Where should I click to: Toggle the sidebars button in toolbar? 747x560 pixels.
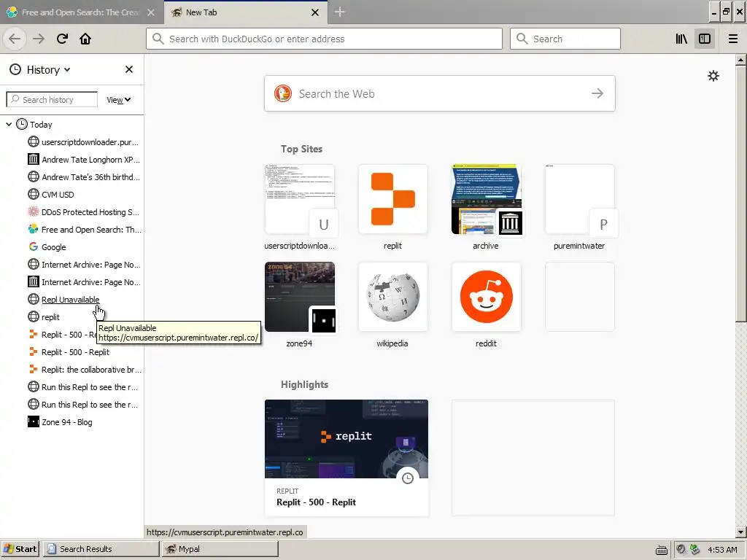point(705,39)
